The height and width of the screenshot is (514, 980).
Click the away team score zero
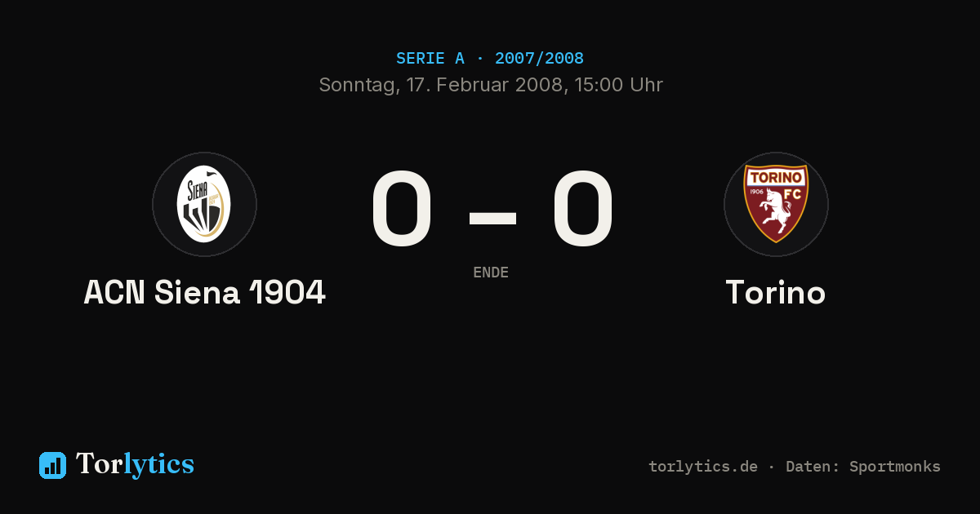(x=582, y=209)
